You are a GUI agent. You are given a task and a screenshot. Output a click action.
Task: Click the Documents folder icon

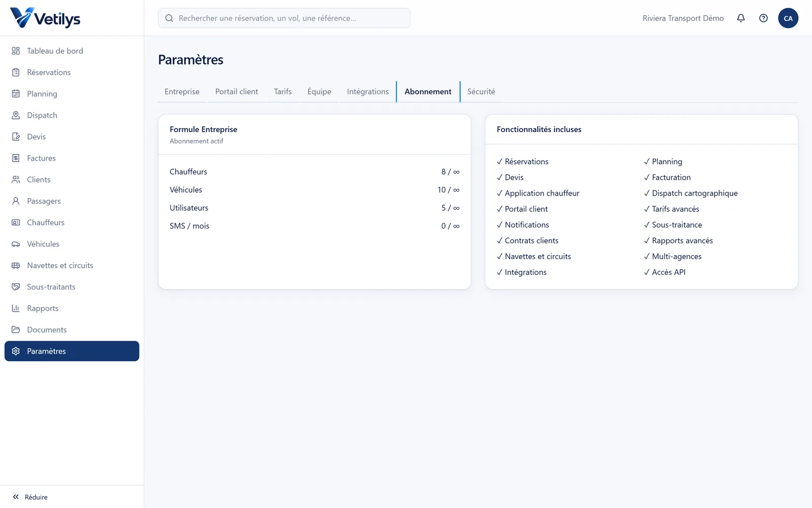(16, 330)
